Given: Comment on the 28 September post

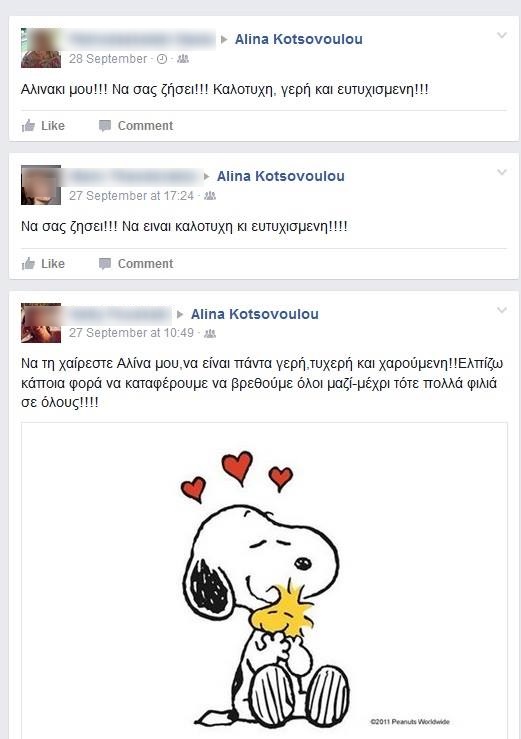Looking at the screenshot, I should [136, 126].
